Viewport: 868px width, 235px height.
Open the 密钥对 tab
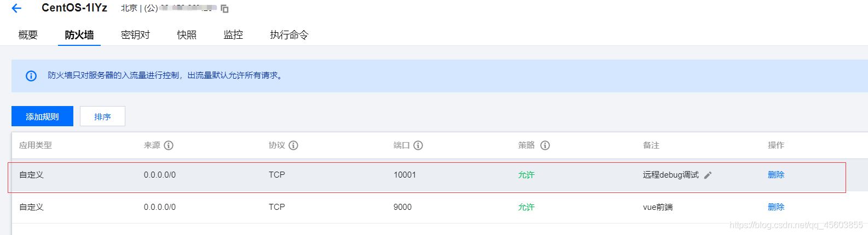pos(135,35)
